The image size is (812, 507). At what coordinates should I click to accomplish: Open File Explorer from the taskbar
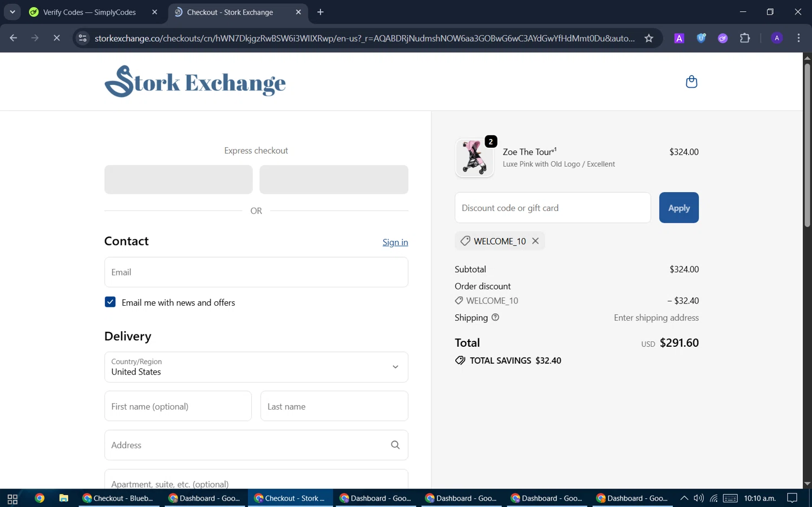[x=63, y=498]
